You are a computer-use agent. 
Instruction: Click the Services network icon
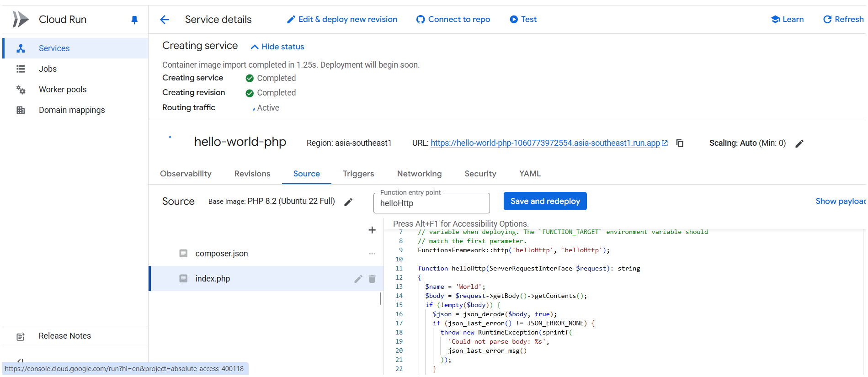coord(21,48)
